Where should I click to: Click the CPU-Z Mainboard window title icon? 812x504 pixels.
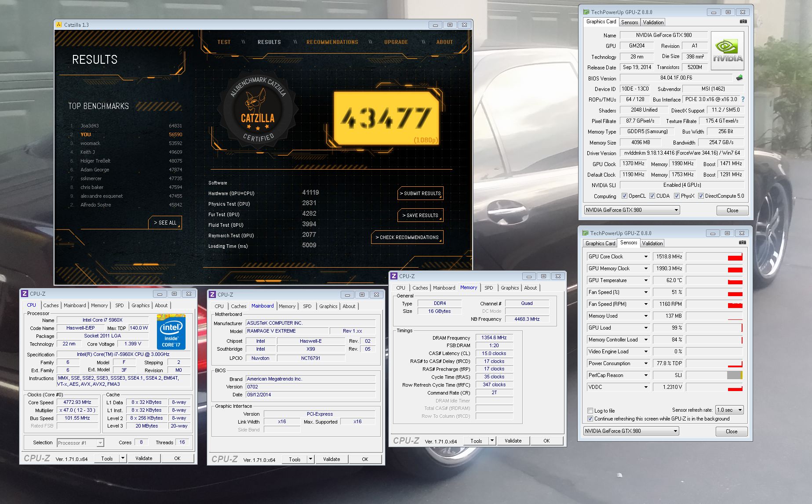tap(212, 294)
